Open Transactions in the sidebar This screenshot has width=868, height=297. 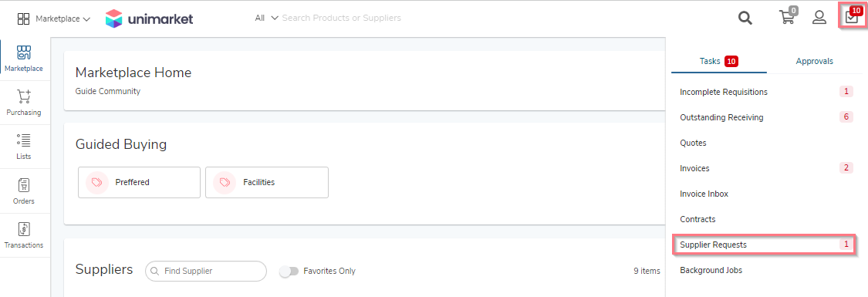click(24, 235)
